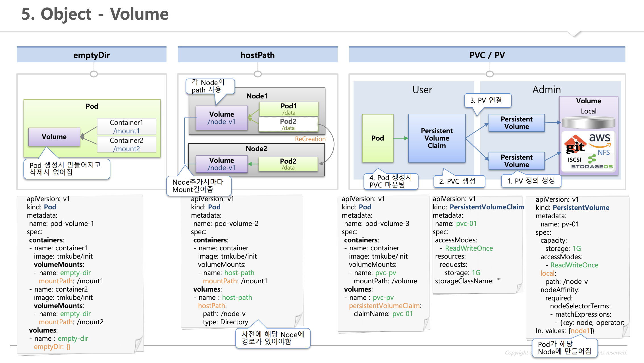Click the 'name: pod-volume-1' line
This screenshot has width=644, height=363.
click(62, 224)
